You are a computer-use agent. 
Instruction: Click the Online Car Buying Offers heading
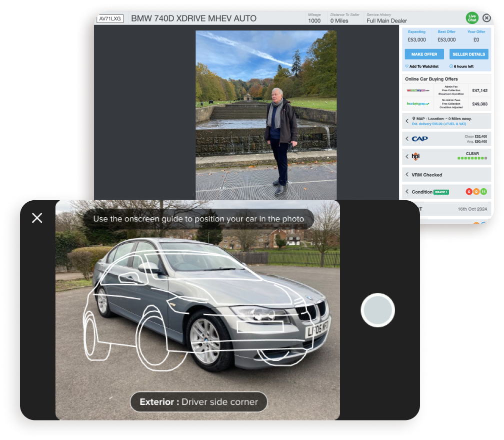point(431,79)
